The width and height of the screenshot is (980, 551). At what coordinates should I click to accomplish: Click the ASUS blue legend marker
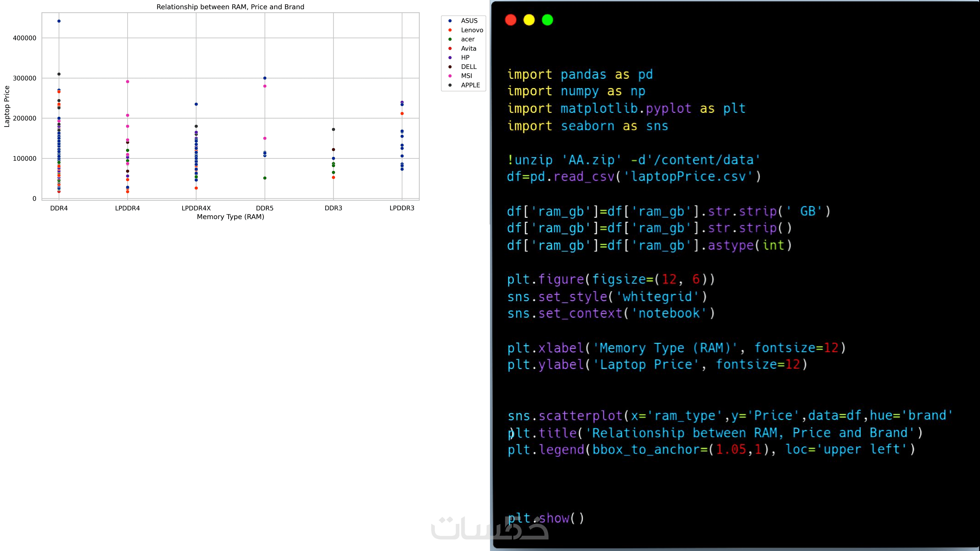pos(450,21)
